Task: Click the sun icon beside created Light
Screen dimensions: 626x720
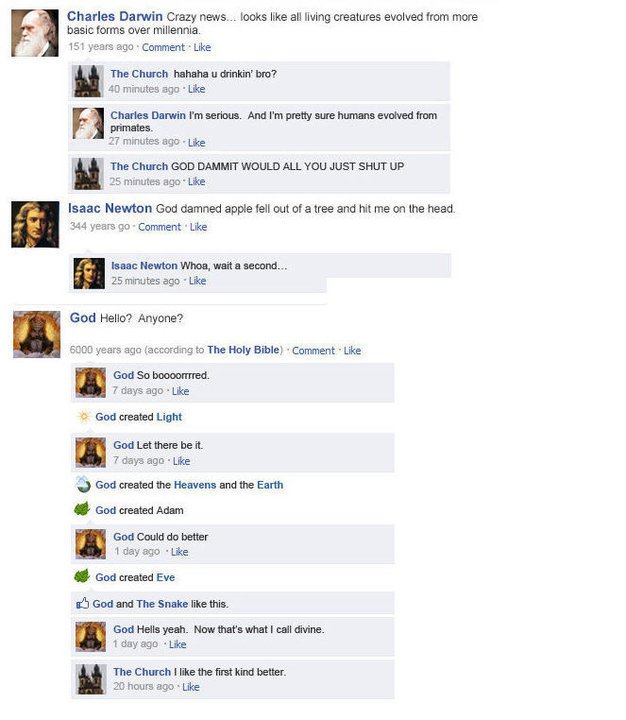Action: 84,416
